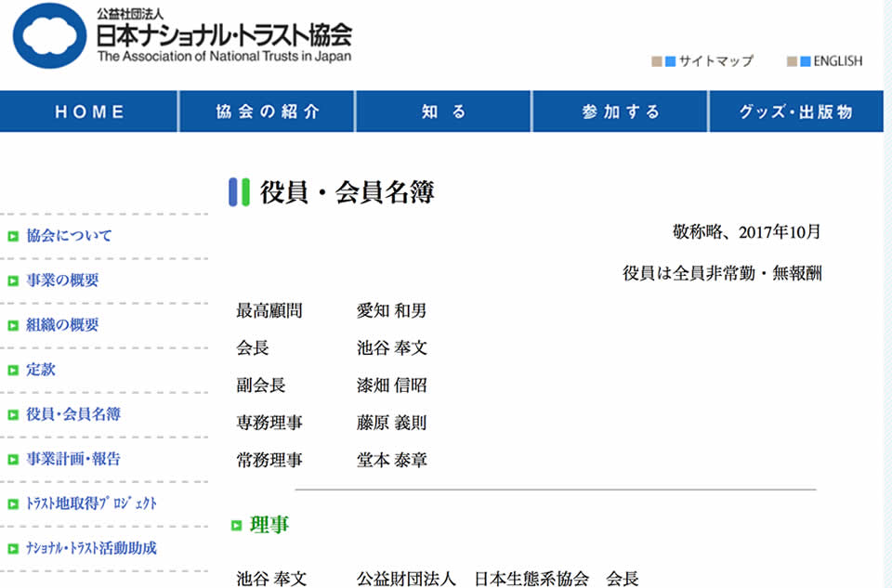The width and height of the screenshot is (892, 588).
Task: Click the small icons beside ENGLISH
Action: 799,61
